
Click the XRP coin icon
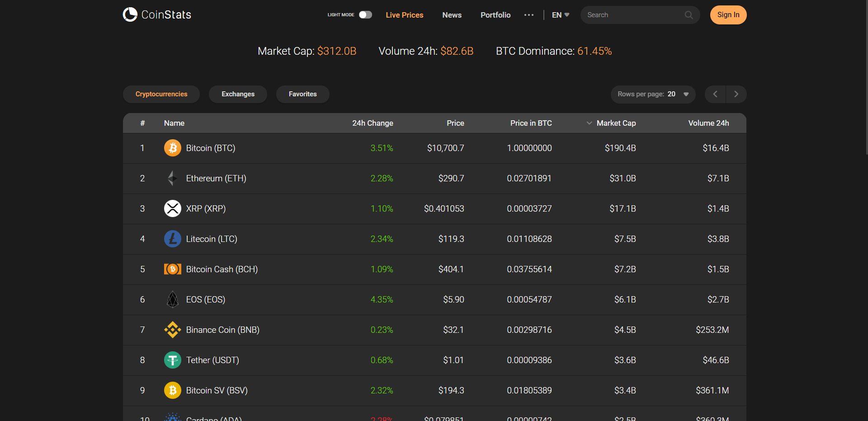click(x=173, y=208)
